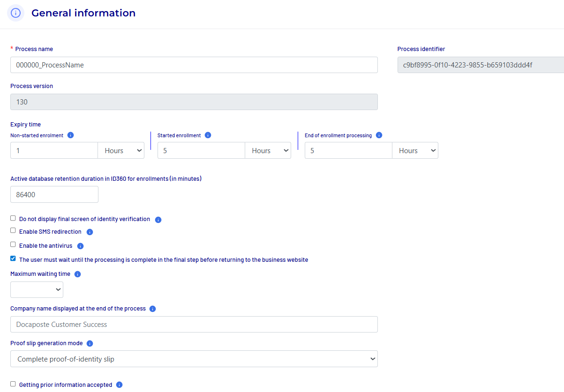Tick the Enable SMS redirection checkbox
The width and height of the screenshot is (564, 392).
(13, 231)
